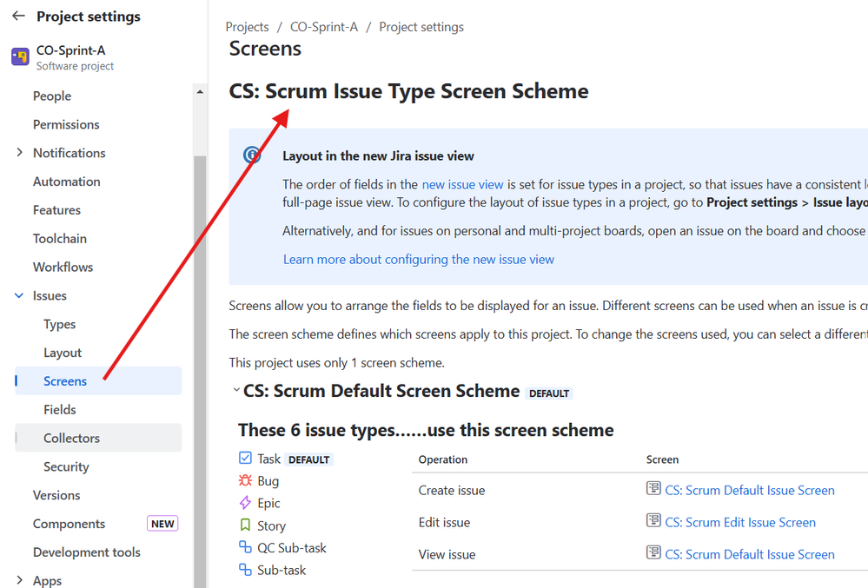Click the back arrow next to Project settings
Viewport: 868px width, 588px height.
19,16
